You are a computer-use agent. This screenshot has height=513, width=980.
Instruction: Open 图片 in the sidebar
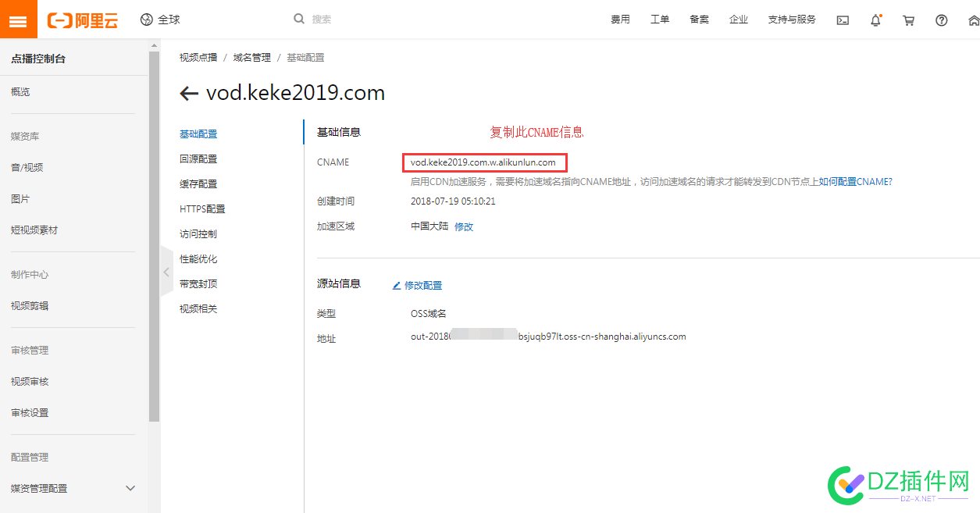point(20,199)
